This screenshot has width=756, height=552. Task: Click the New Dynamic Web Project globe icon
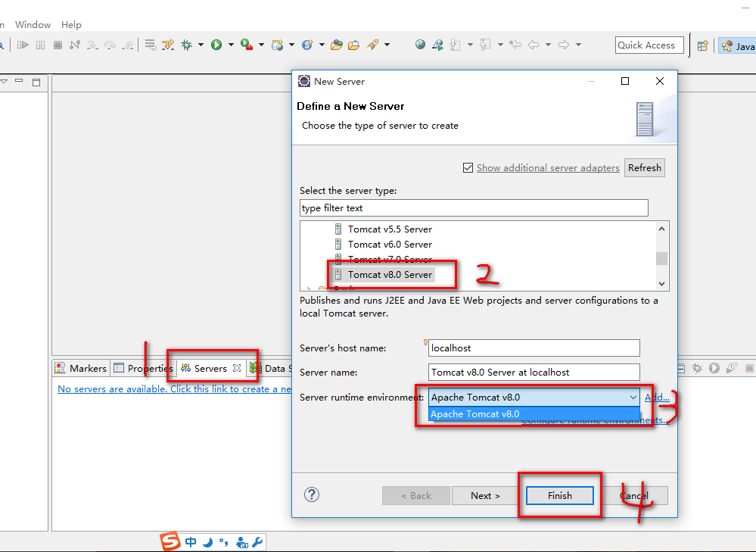277,45
